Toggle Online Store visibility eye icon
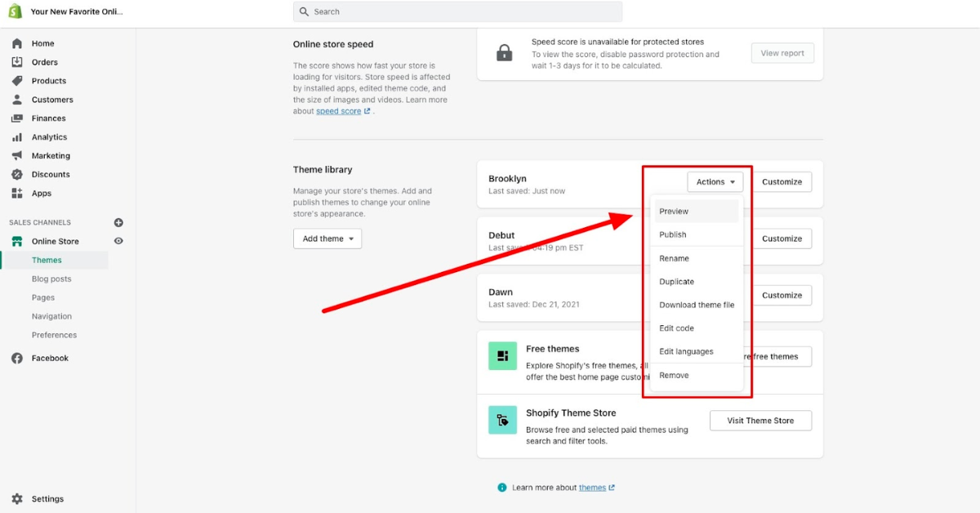 (118, 241)
